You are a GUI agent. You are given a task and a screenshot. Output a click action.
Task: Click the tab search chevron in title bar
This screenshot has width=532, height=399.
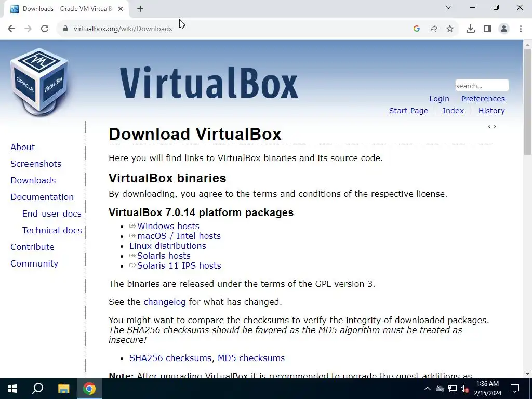(448, 7)
